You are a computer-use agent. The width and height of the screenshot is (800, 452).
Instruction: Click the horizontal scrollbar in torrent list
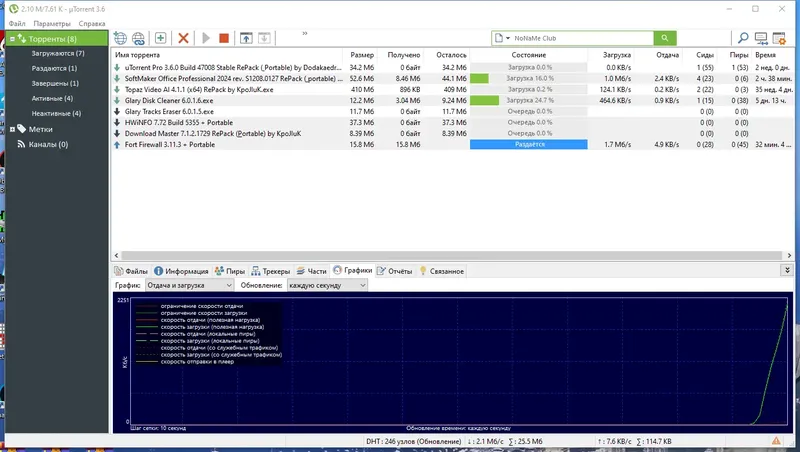point(452,255)
